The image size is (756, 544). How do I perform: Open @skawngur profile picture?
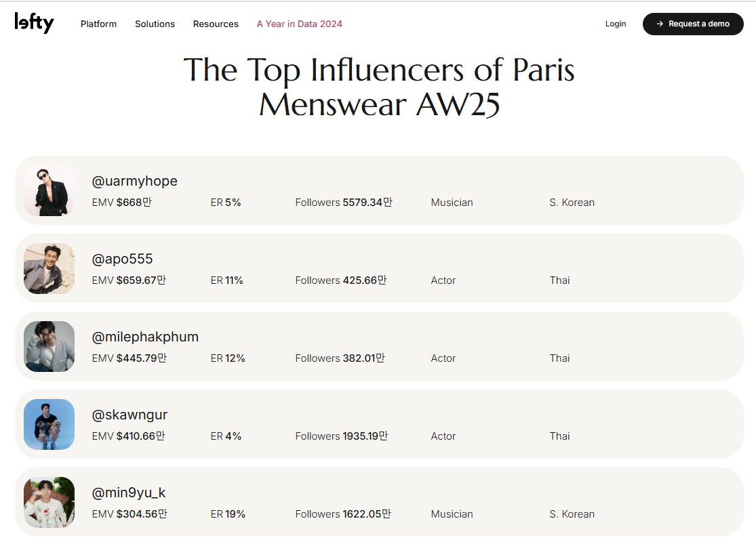tap(49, 424)
